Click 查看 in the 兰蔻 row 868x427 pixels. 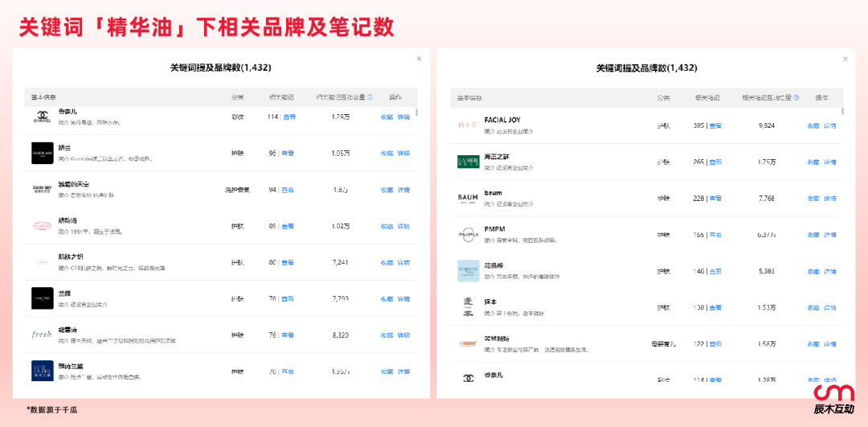point(287,298)
